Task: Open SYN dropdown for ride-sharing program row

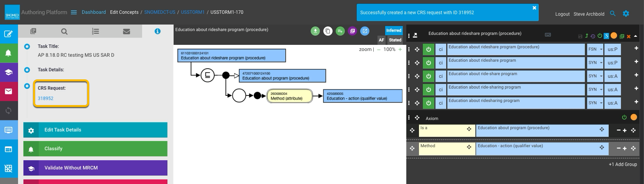Action: coord(595,89)
